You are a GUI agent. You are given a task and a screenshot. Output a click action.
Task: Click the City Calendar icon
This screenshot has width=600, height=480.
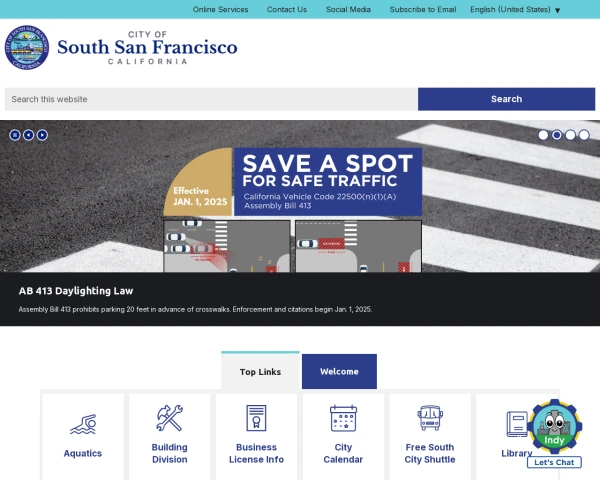(343, 418)
